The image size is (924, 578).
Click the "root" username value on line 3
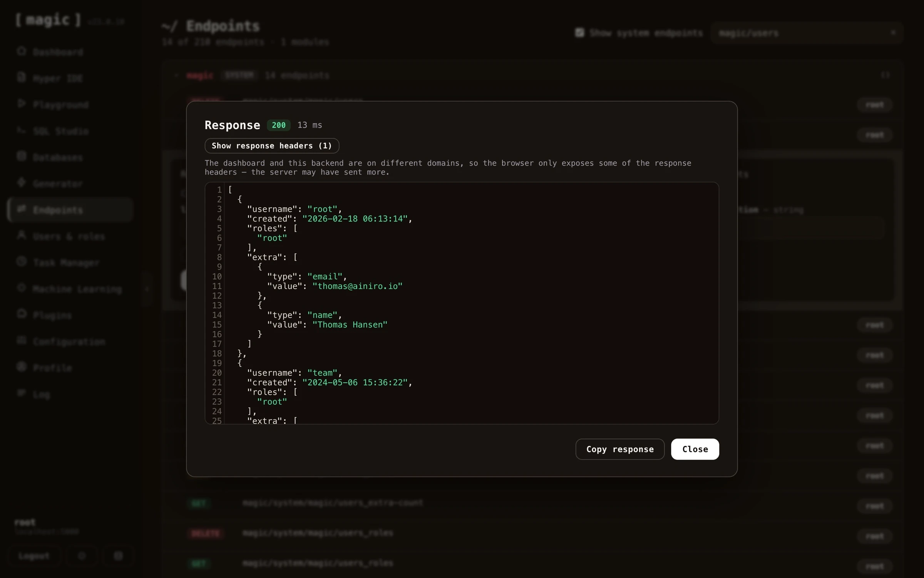point(322,209)
